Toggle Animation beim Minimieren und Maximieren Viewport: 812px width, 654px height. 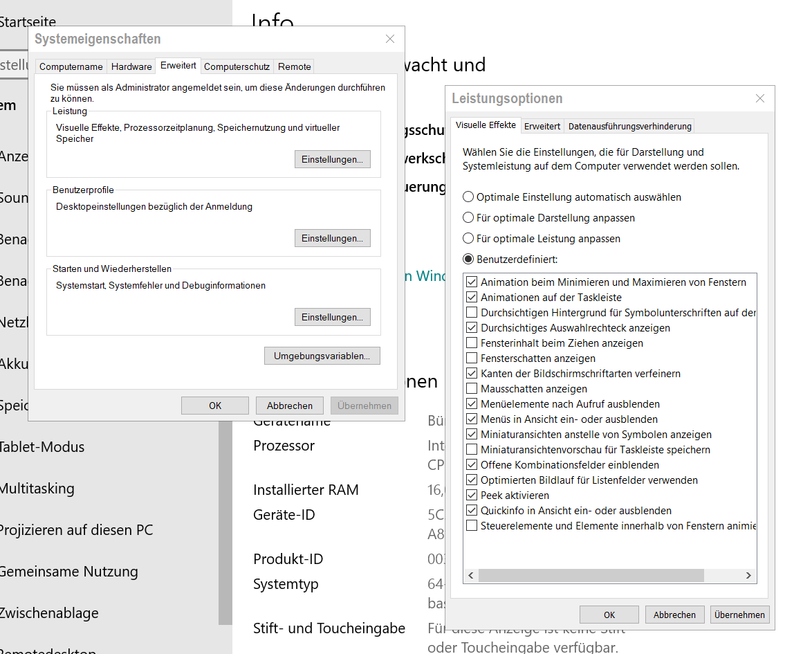[x=472, y=282]
